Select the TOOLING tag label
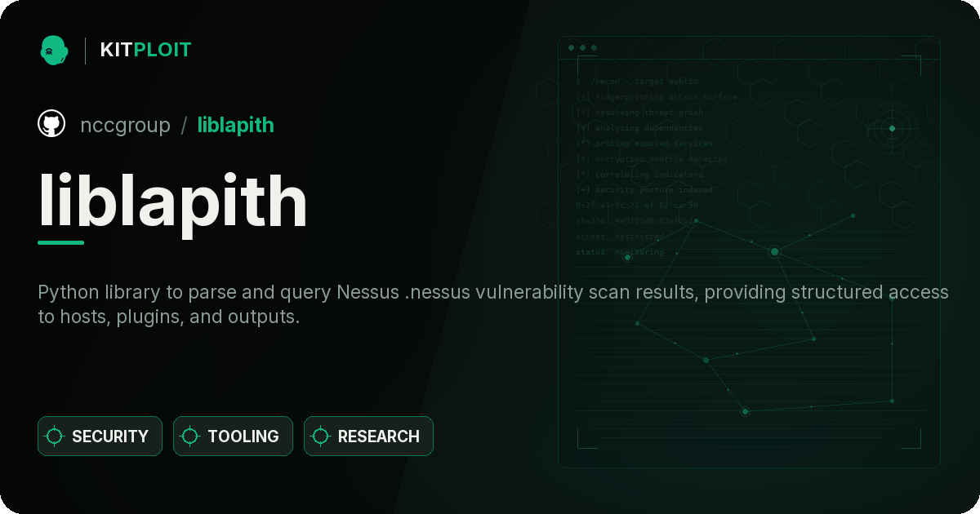This screenshot has height=514, width=980. tap(243, 436)
